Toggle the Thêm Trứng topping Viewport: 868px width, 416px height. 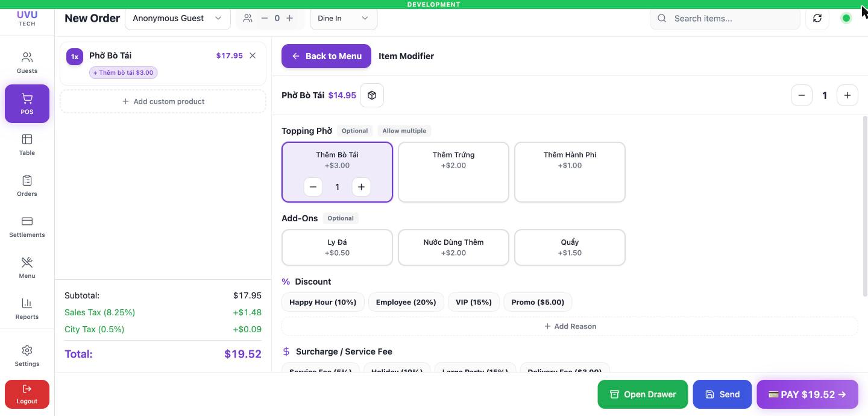point(453,172)
